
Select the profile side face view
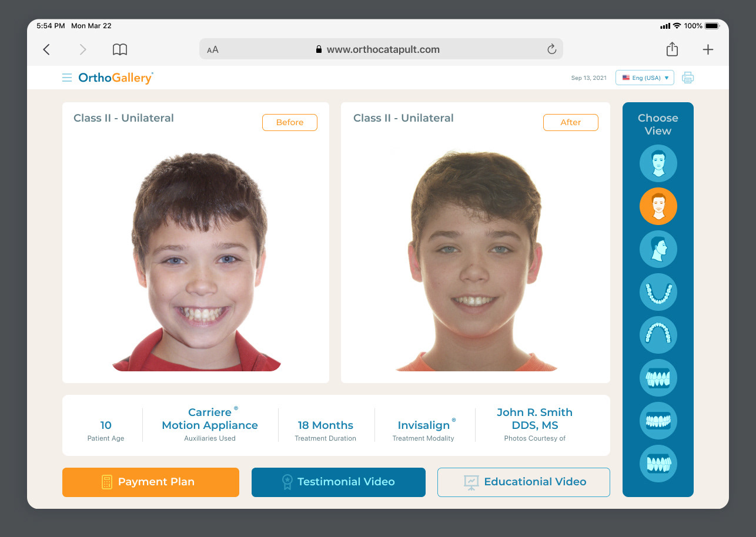click(x=658, y=249)
